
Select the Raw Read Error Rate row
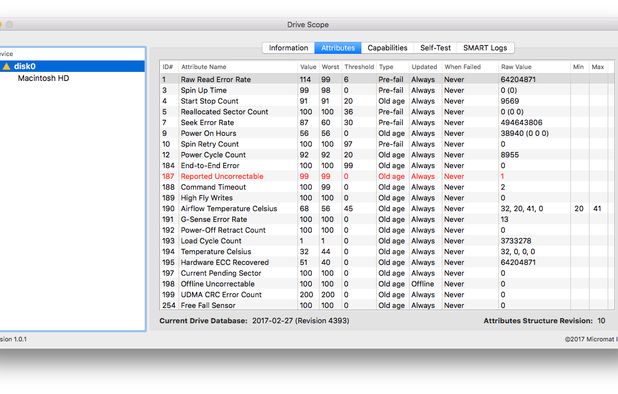coord(387,79)
